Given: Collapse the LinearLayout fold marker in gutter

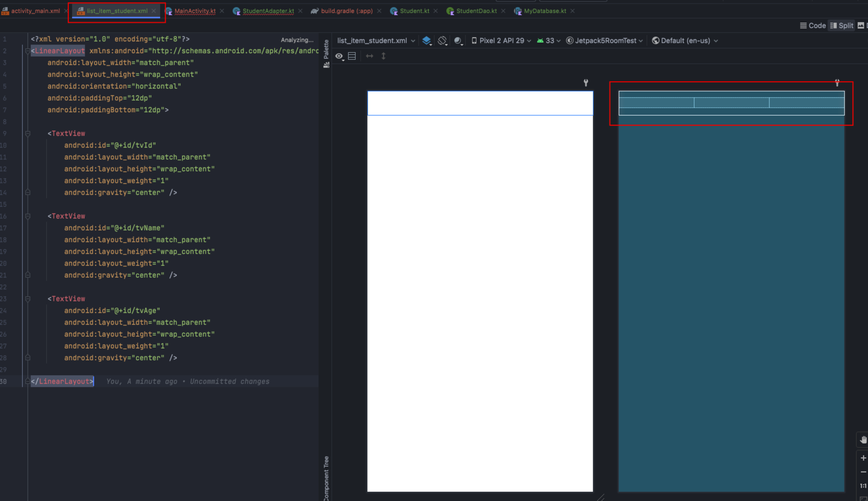Looking at the screenshot, I should 27,51.
